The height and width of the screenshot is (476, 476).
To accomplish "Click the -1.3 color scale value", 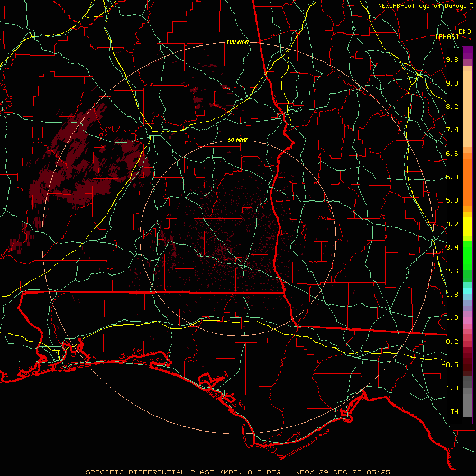I will coord(450,388).
